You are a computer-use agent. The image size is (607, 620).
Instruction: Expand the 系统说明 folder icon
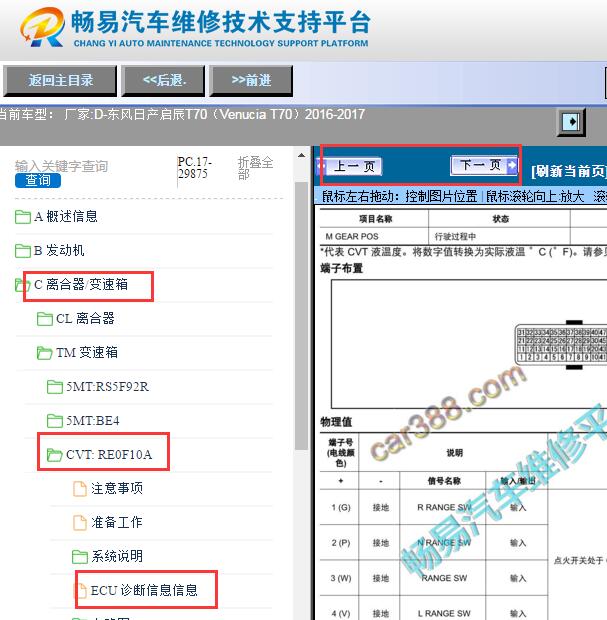(x=80, y=557)
